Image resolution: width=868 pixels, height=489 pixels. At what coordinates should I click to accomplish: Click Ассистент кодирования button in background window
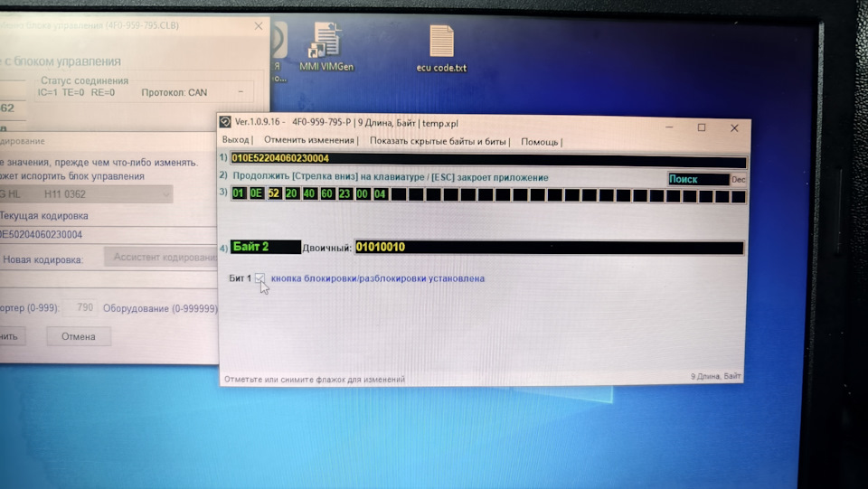(162, 257)
